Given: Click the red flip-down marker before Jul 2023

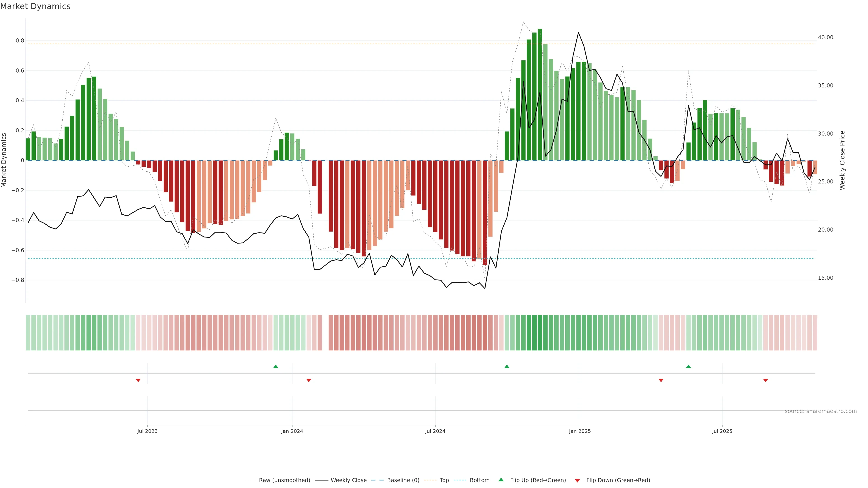Looking at the screenshot, I should (138, 380).
